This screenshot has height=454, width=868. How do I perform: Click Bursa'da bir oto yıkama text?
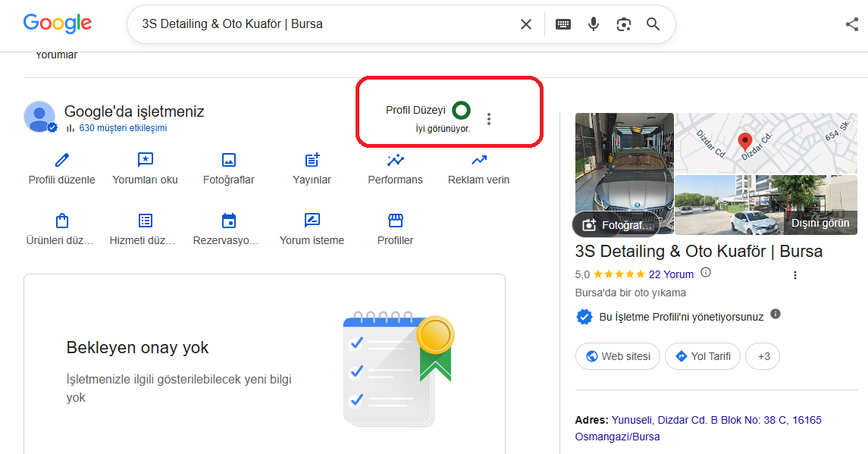pos(631,293)
